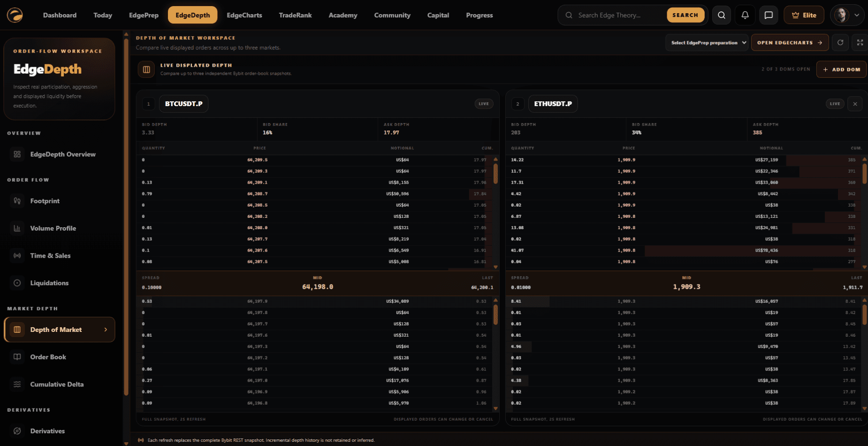The image size is (868, 446).
Task: Select the ETH ask notional US$78,436
Action: (767, 250)
